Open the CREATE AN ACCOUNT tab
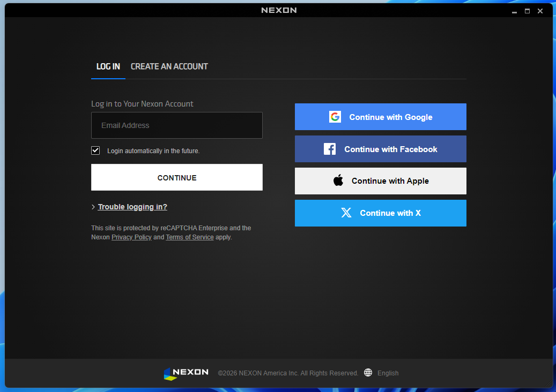This screenshot has width=556, height=392. [169, 66]
